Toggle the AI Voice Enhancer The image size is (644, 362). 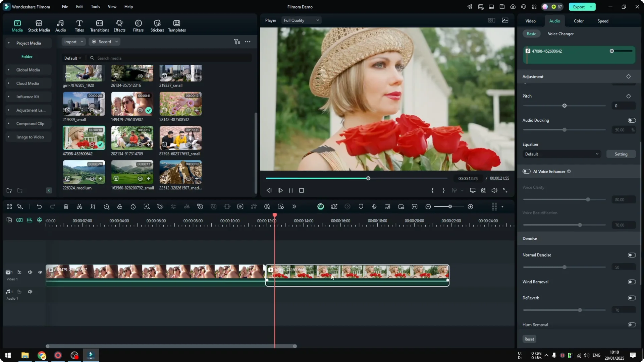(x=526, y=171)
